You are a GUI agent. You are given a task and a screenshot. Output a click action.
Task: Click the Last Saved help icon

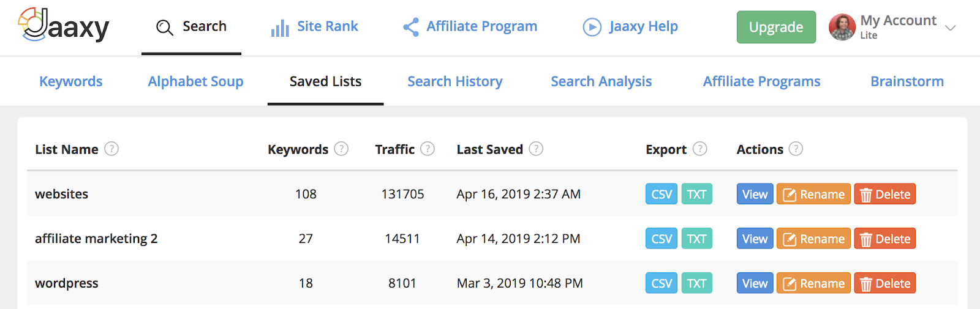536,149
